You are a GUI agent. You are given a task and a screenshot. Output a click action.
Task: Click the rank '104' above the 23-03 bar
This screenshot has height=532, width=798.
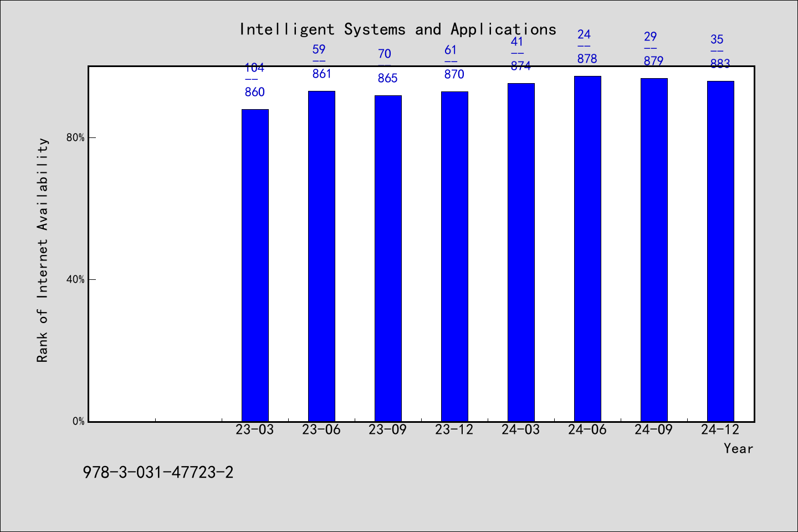(255, 68)
